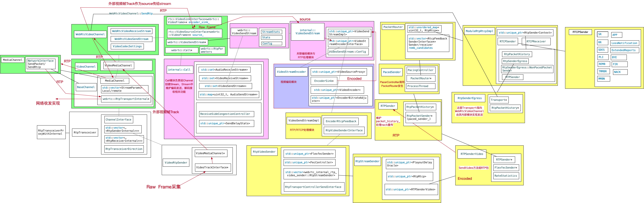
Task: Click the PacedSender box
Action: click(392, 72)
